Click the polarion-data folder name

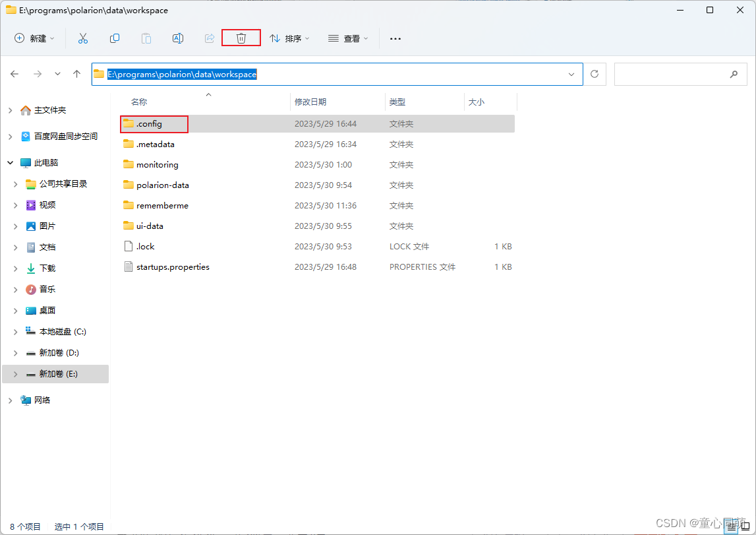tap(163, 185)
